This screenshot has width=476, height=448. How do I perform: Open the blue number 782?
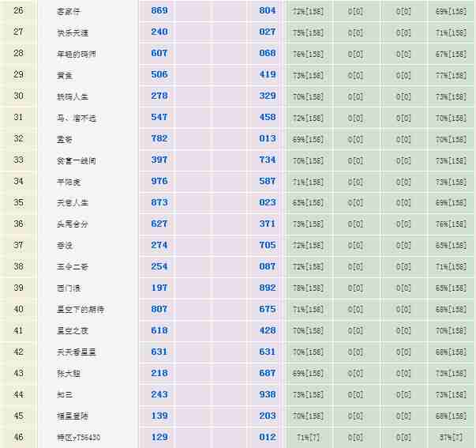(159, 138)
